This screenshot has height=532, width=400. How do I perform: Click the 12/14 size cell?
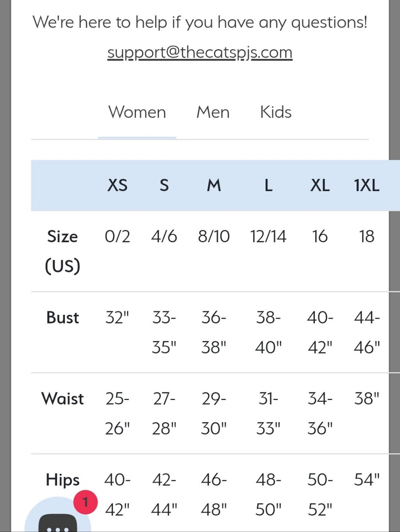(268, 236)
